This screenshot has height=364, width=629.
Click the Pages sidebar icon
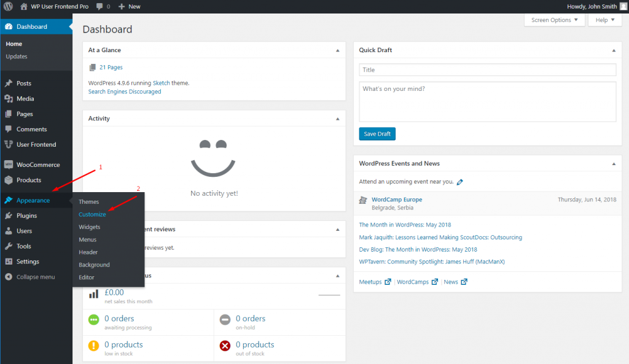(9, 114)
